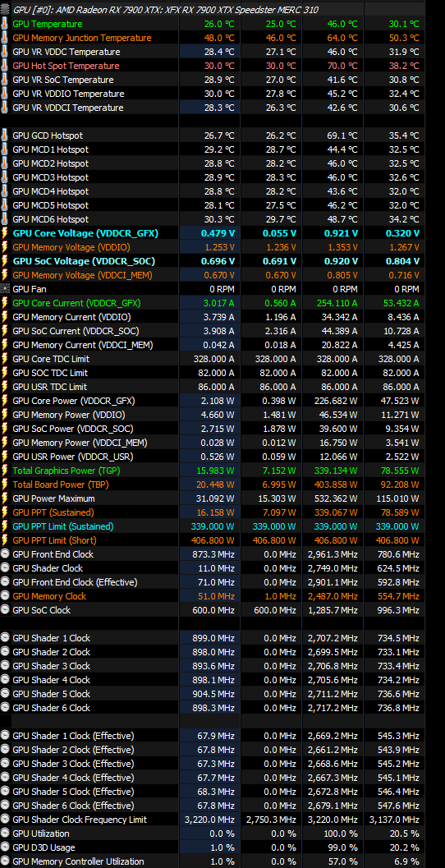Click lightning icon beside GPU Core Power (VDDCR_GFX)
The image size is (445, 868).
(6, 400)
